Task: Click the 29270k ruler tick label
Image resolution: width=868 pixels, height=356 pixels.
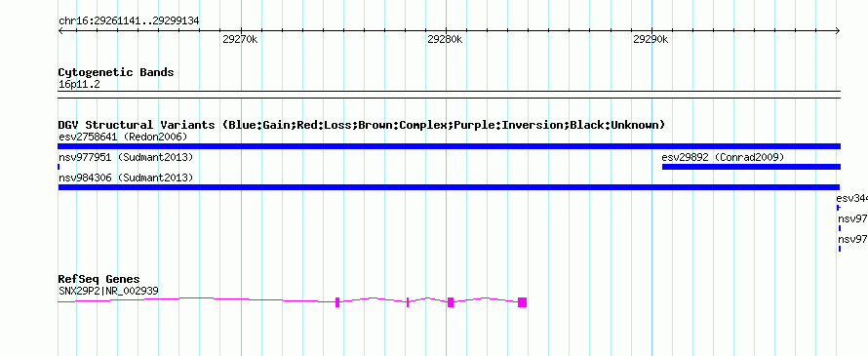Action: (x=240, y=40)
